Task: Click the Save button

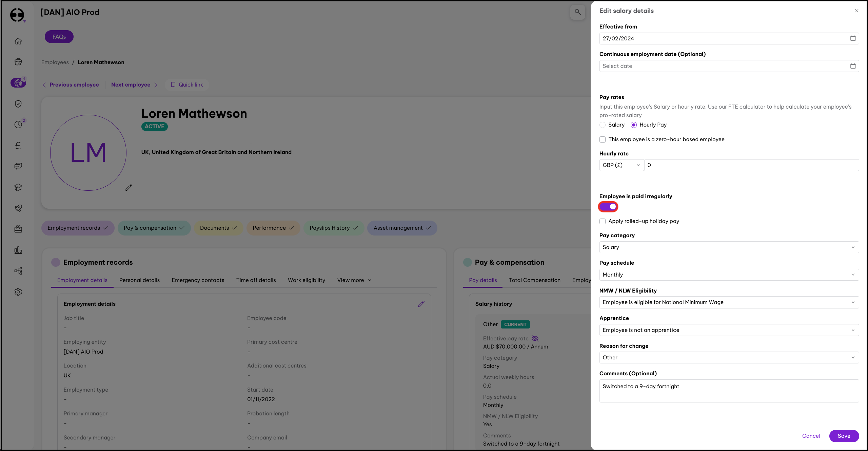Action: pos(844,436)
